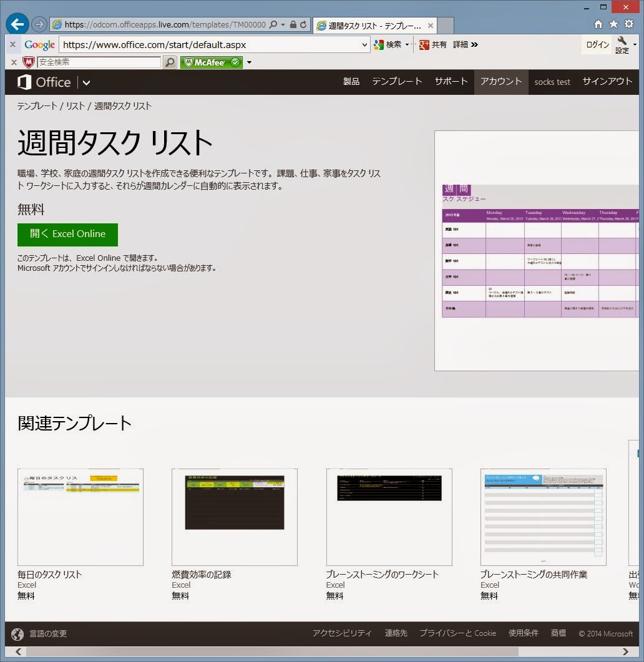Open the ブレーンストーミングの共同作業 template thumbnail

(543, 517)
